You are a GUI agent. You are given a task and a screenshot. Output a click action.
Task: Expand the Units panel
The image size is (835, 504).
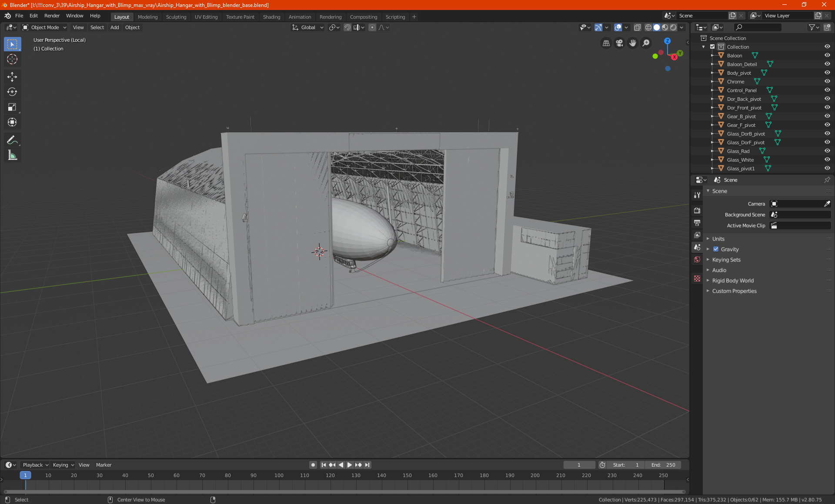tap(718, 239)
